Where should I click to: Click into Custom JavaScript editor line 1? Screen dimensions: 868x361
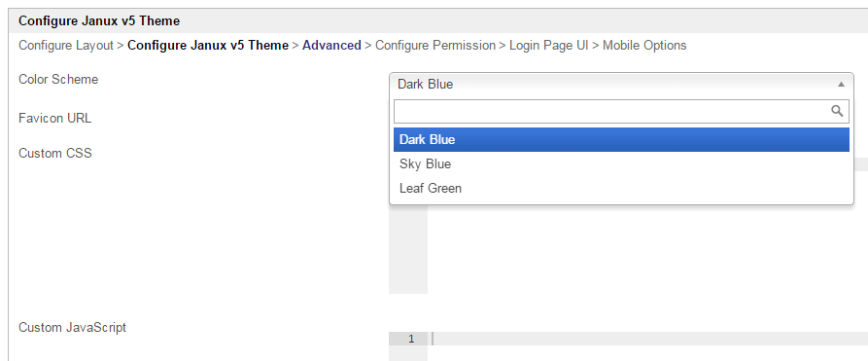[x=647, y=339]
